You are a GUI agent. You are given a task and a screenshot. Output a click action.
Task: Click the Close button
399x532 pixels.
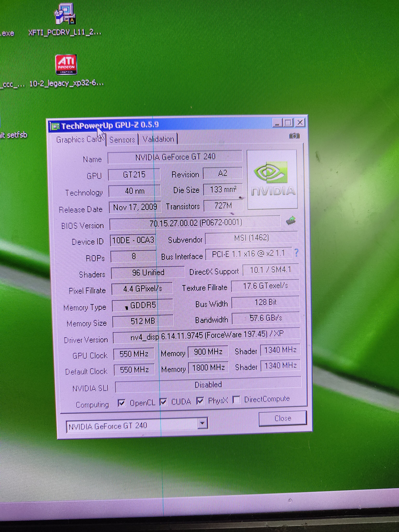(283, 418)
